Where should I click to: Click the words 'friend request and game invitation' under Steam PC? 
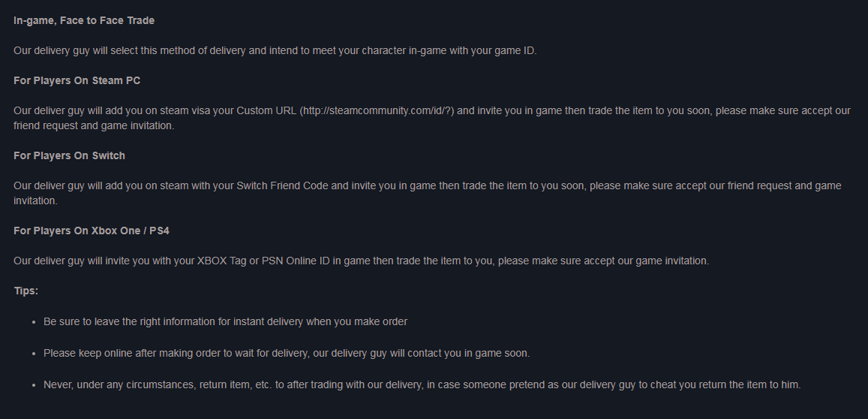93,126
